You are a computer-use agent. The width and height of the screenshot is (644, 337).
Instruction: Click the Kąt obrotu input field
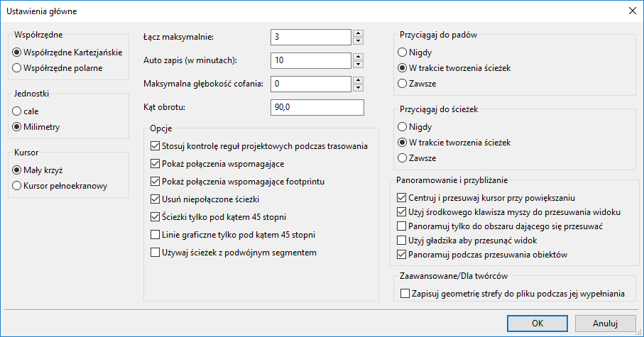click(x=317, y=107)
